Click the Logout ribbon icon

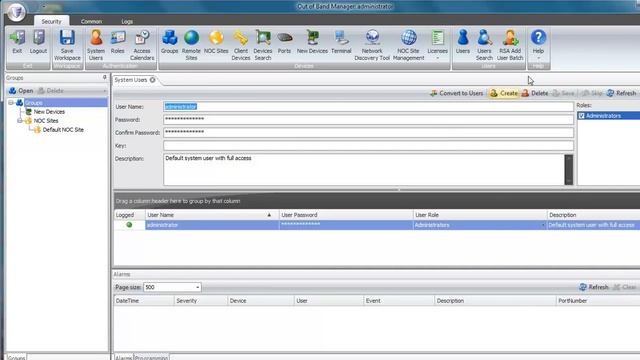pos(38,42)
